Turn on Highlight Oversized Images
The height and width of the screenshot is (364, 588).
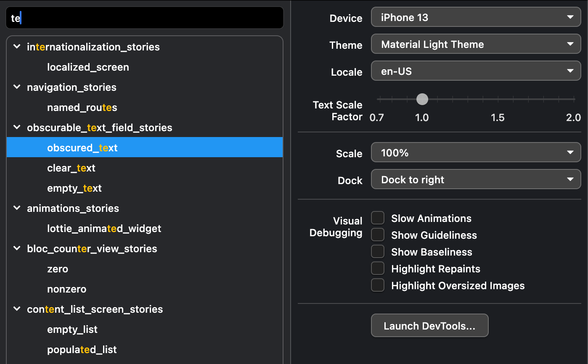tap(378, 285)
